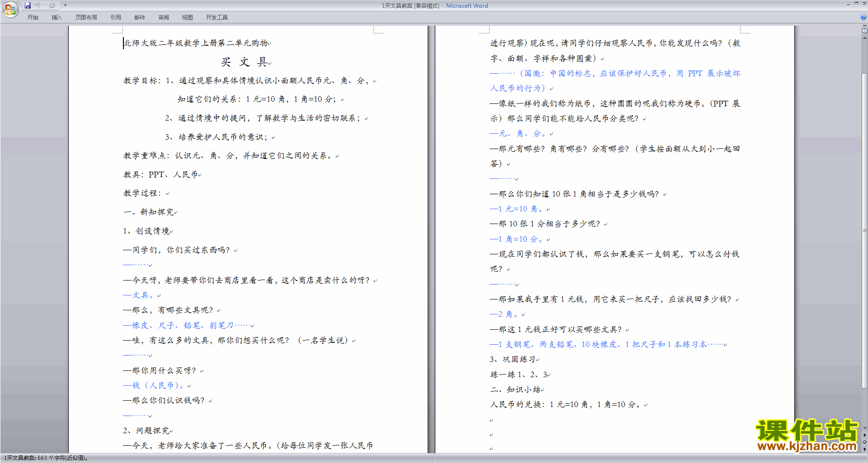Click the blue answer —元、角、分。

pyautogui.click(x=519, y=133)
